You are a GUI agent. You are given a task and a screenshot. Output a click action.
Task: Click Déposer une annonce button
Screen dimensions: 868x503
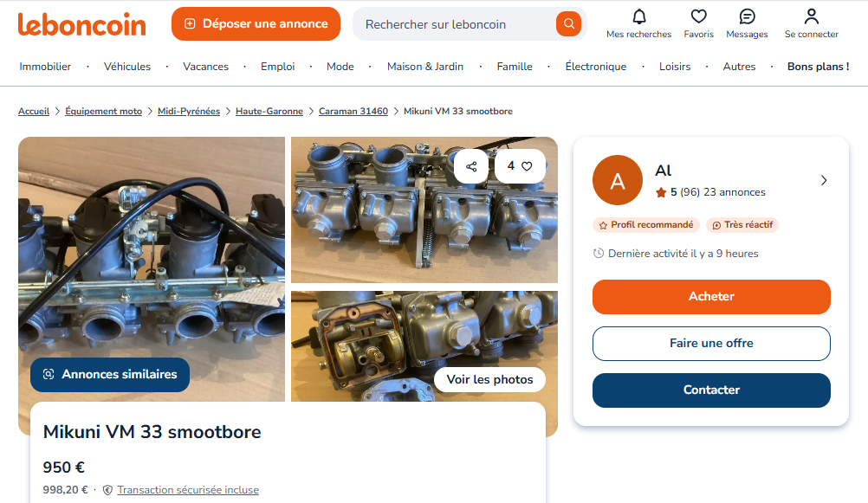click(x=256, y=24)
